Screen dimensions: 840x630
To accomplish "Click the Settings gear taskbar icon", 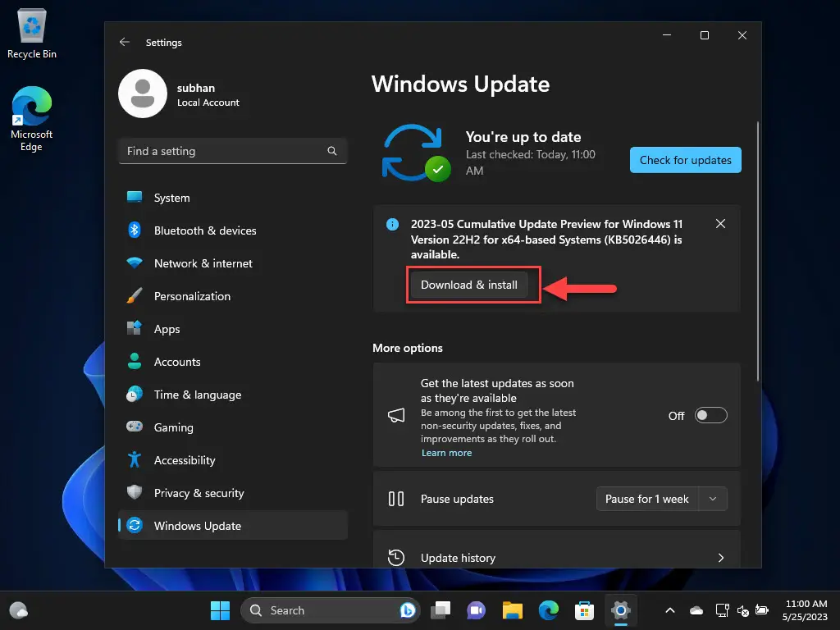I will (620, 610).
